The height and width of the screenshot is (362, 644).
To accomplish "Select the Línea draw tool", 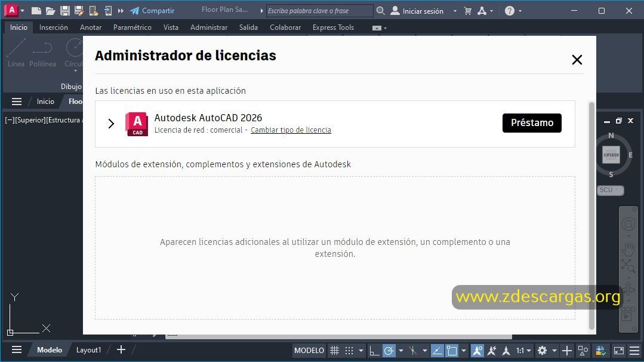I will [16, 53].
